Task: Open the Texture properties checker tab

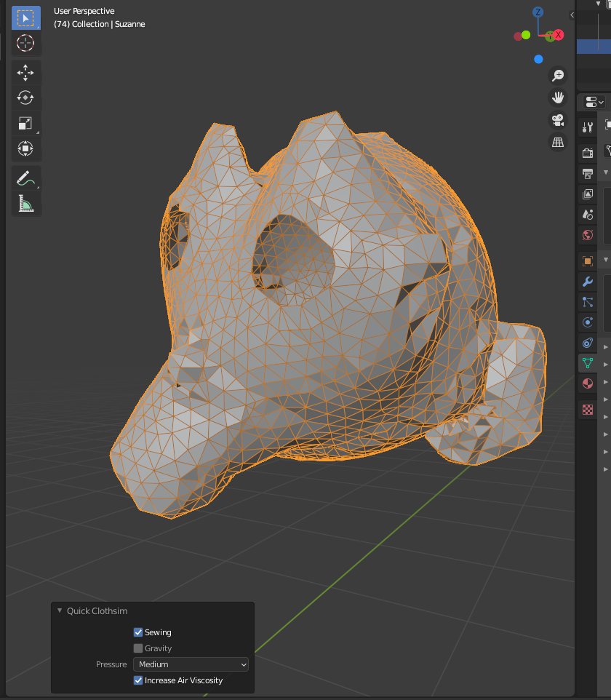Action: coord(588,410)
